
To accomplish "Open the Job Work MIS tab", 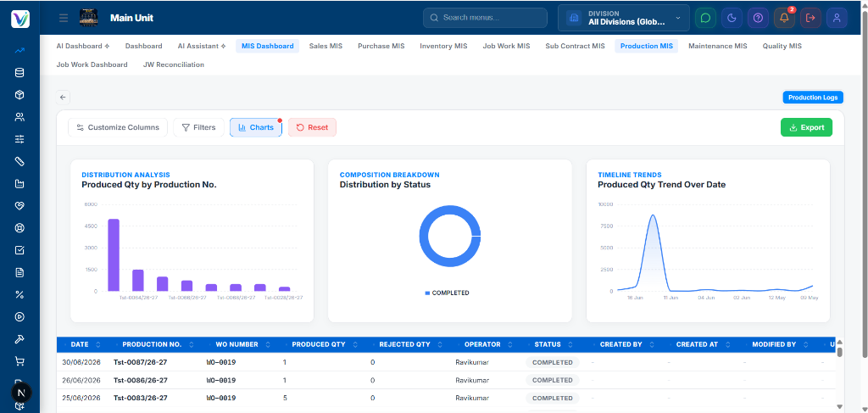I will pos(506,46).
